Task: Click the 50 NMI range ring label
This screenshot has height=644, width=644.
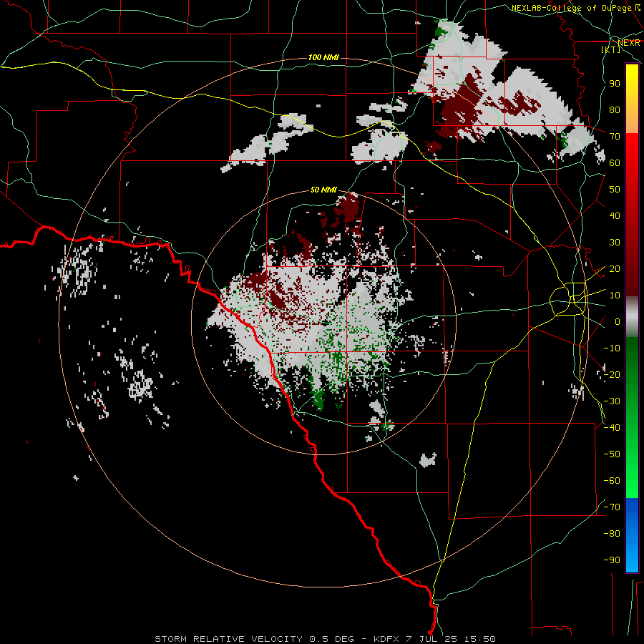Action: coord(323,190)
